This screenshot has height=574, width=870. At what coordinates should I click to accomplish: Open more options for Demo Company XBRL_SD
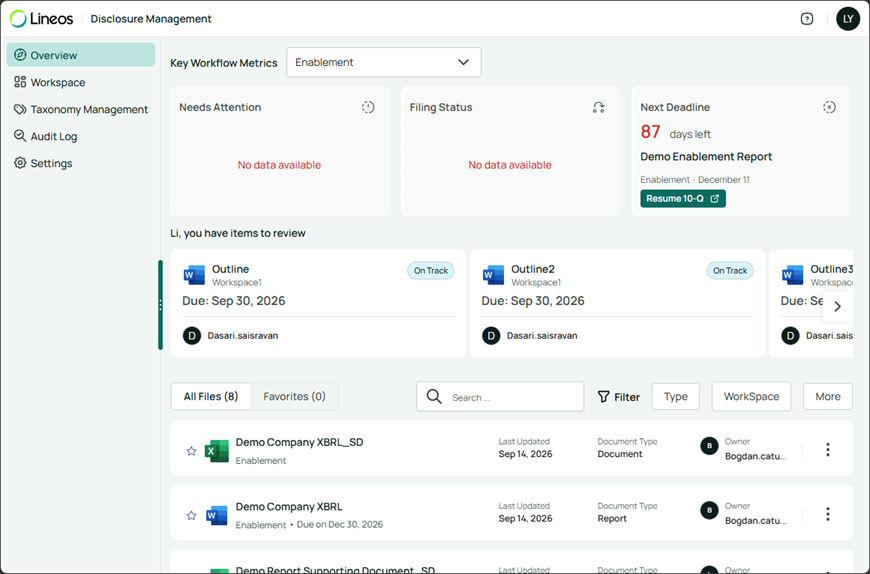pyautogui.click(x=827, y=450)
